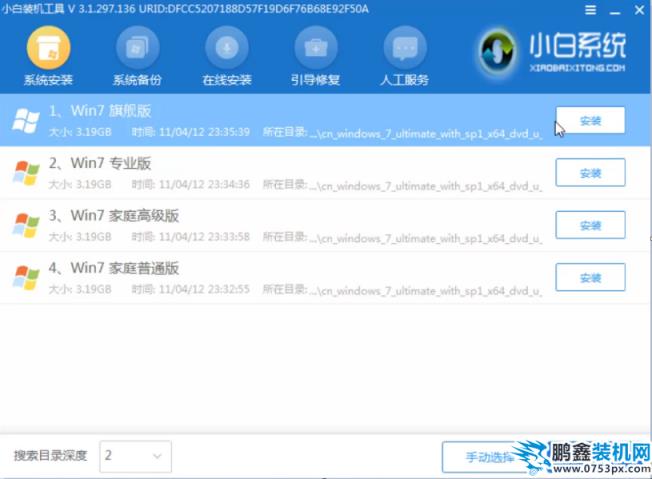Image resolution: width=652 pixels, height=479 pixels.
Task: Install Win7 旗舰版 with its 安装 button
Action: [x=590, y=120]
